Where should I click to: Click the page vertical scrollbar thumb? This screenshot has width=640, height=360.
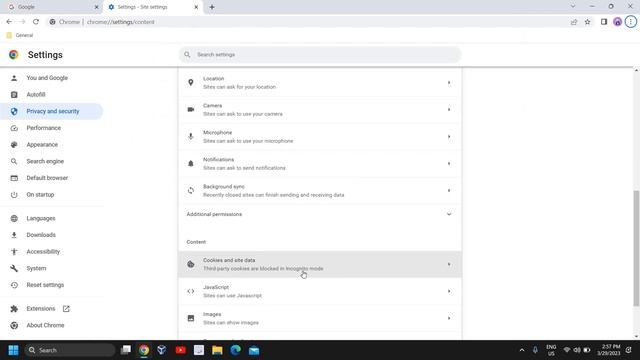coord(636,248)
